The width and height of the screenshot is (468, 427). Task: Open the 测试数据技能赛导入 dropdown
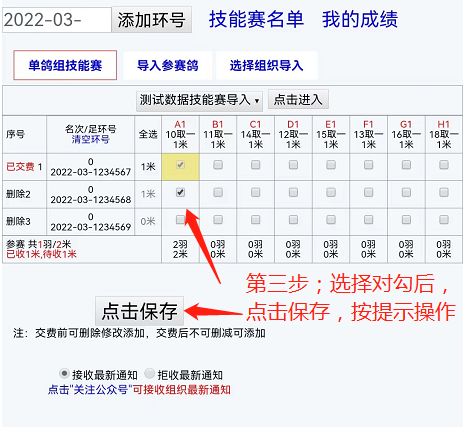click(x=200, y=100)
